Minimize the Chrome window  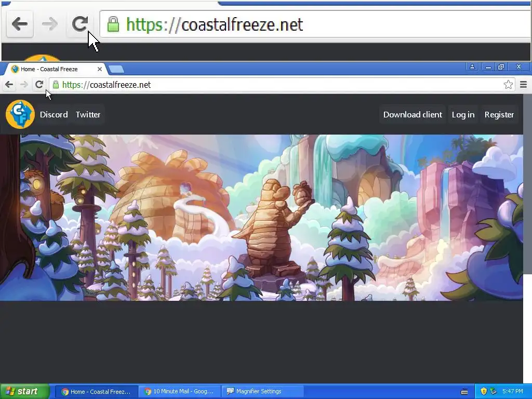point(488,66)
